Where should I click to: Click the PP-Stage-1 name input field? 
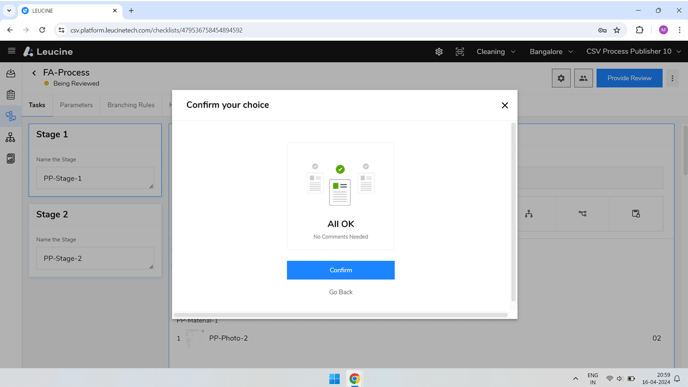tap(95, 178)
